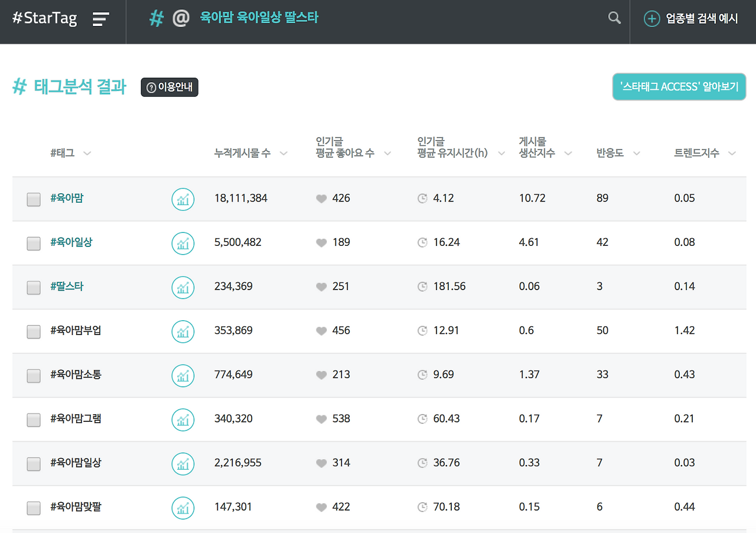The image size is (756, 533).
Task: Expand the #태그 column sort arrow
Action: point(87,154)
